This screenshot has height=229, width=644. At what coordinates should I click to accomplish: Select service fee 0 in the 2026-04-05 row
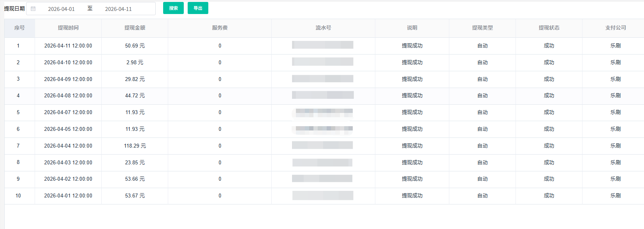[x=220, y=129]
